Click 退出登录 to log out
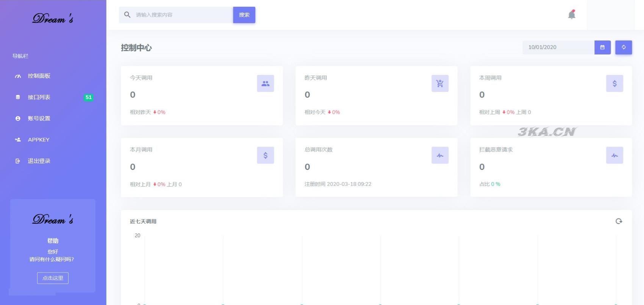The width and height of the screenshot is (644, 305). click(39, 161)
